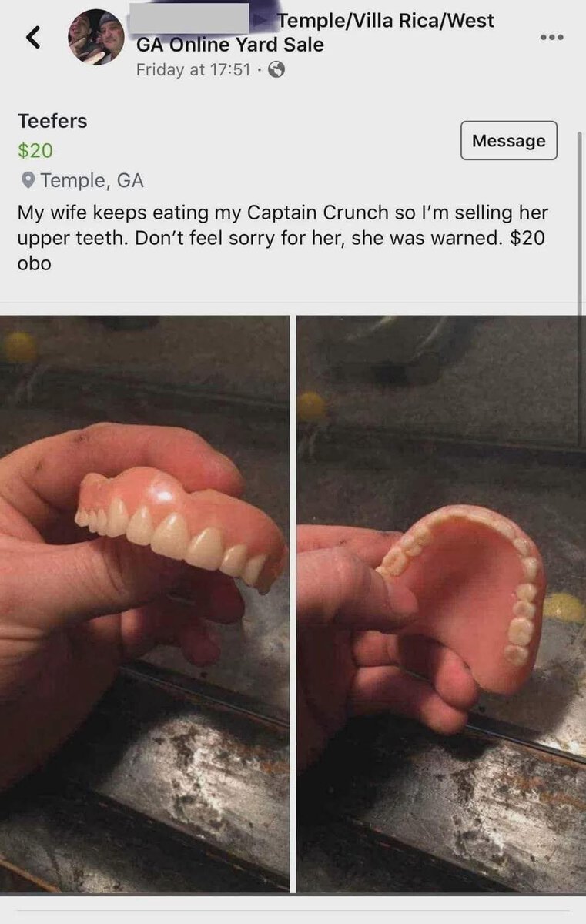The image size is (586, 924).
Task: Tap the back arrow icon
Action: click(33, 36)
